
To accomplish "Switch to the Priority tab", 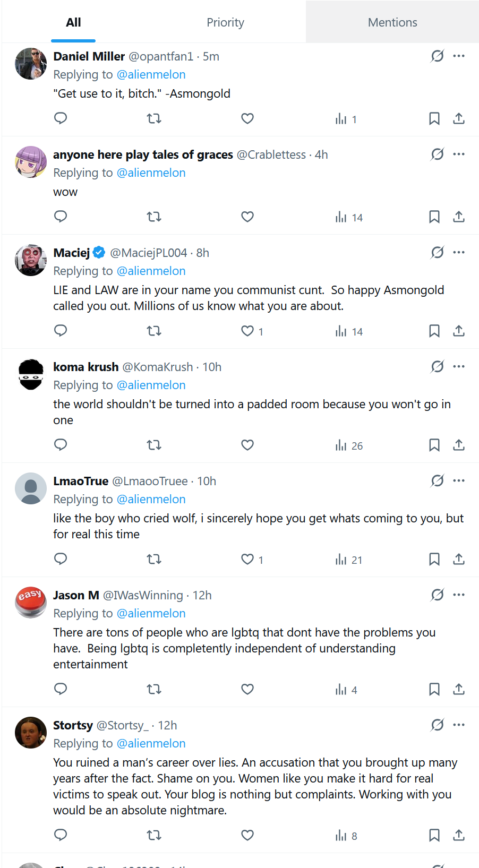I will tap(225, 22).
